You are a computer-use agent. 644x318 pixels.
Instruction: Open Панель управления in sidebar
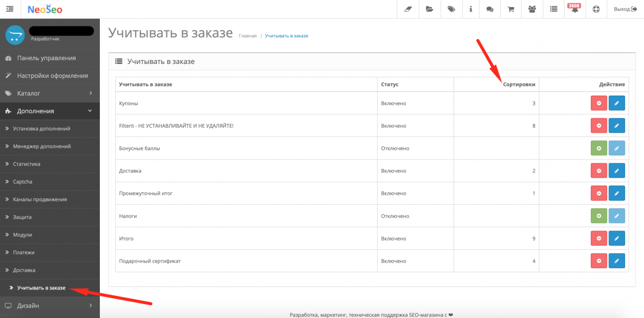pos(50,58)
